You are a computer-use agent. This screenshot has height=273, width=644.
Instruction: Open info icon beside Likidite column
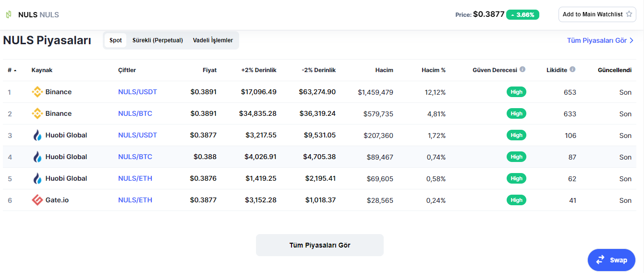[572, 70]
